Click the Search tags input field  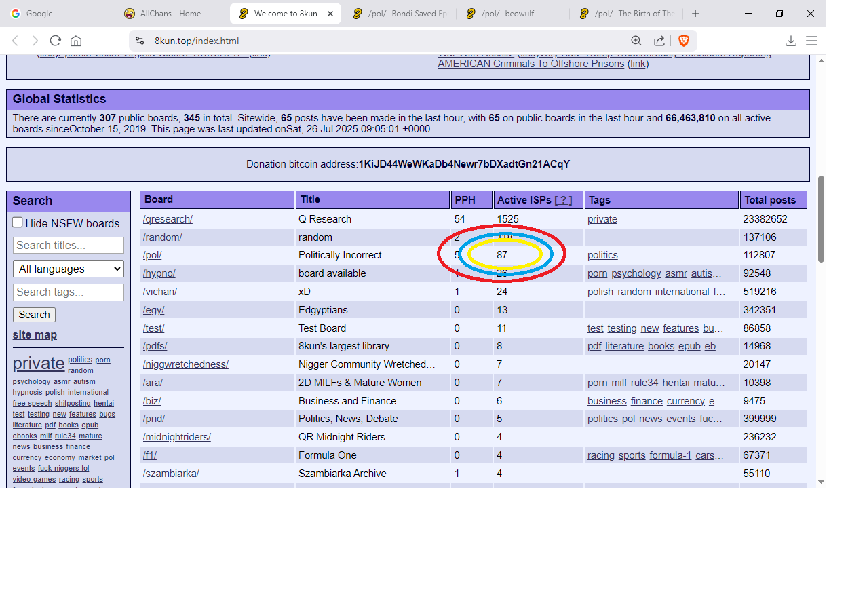(x=69, y=292)
